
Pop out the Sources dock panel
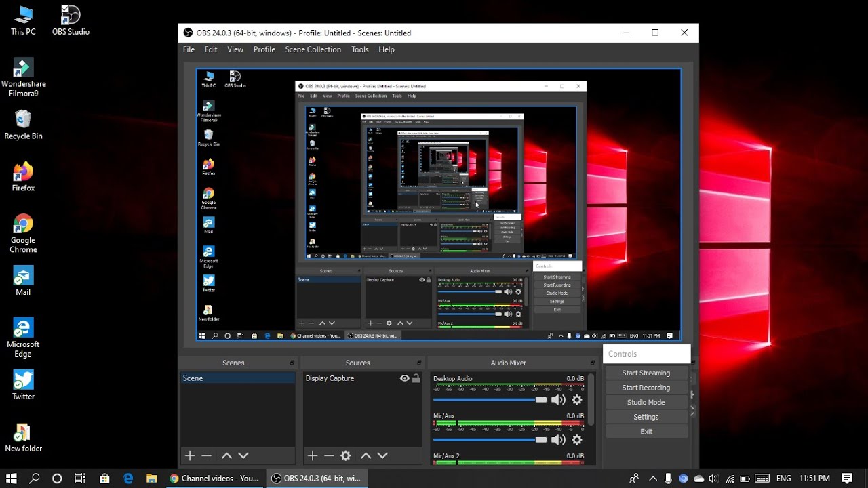(x=420, y=363)
